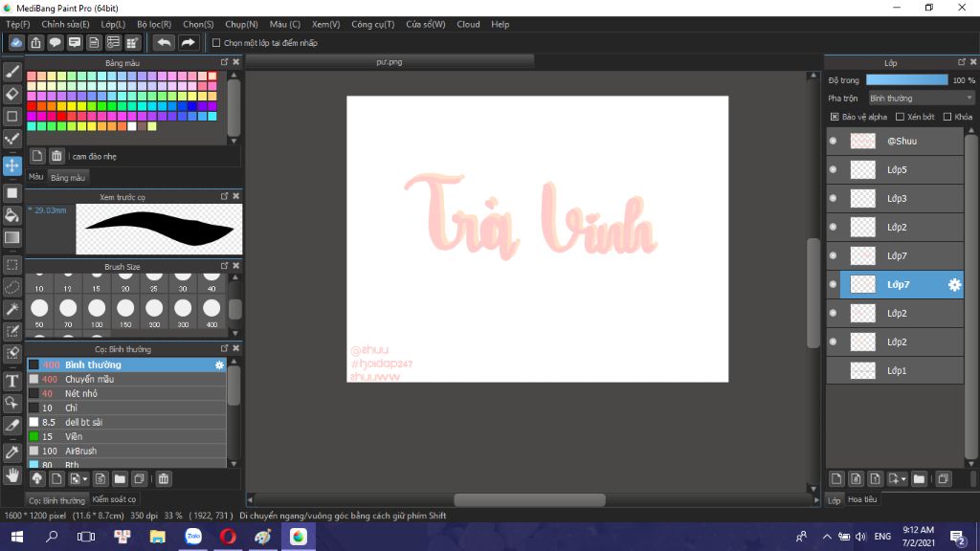Select the Brush tool

pos(12,72)
